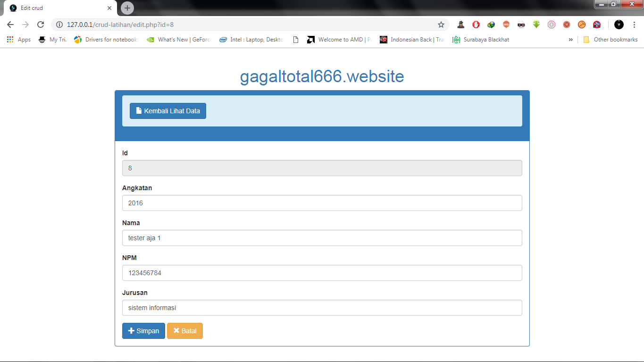Open a new browser tab
644x362 pixels.
coord(127,8)
